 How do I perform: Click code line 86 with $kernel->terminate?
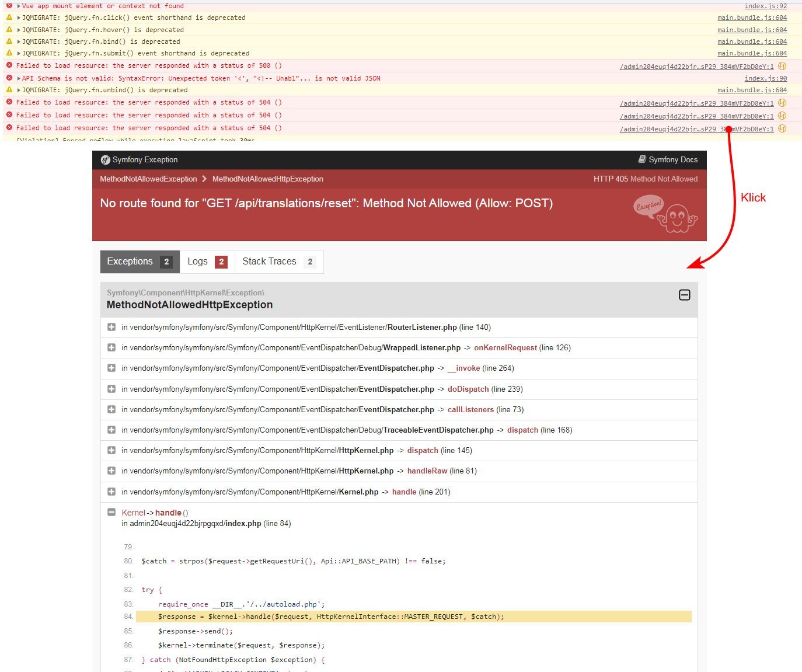[x=241, y=645]
